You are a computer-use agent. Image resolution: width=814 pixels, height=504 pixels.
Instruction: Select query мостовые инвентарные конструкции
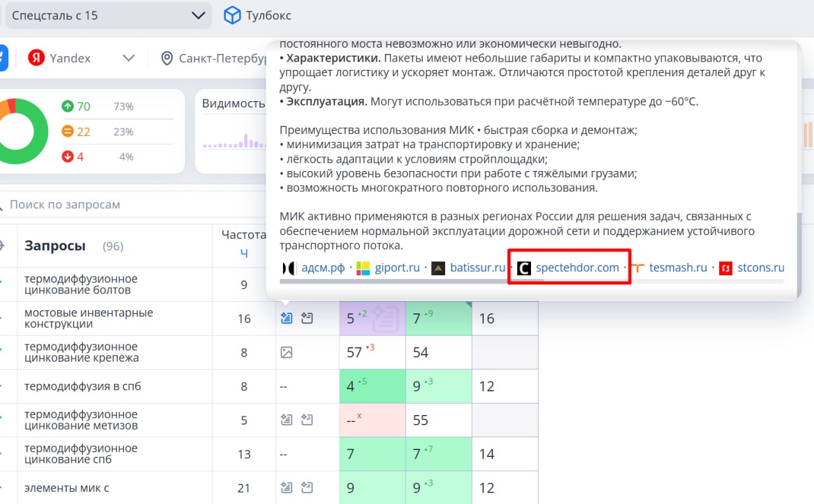[88, 318]
